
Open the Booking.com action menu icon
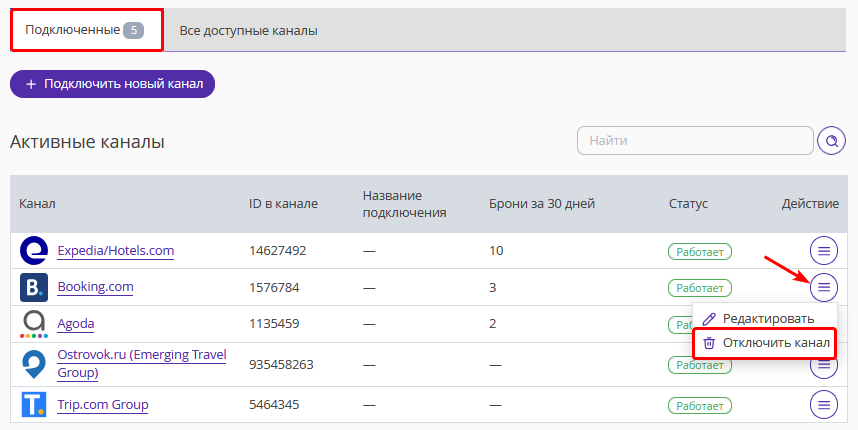pos(824,287)
